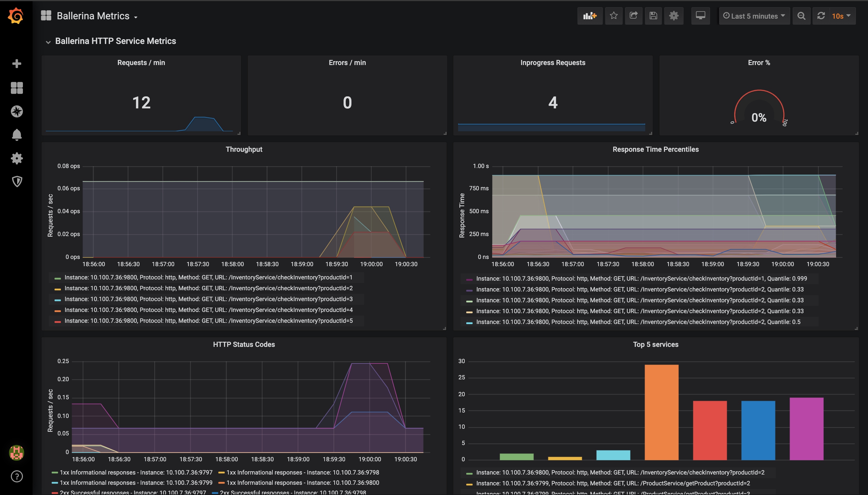868x495 pixels.
Task: Cycle view mode with monitor icon
Action: pyautogui.click(x=700, y=16)
